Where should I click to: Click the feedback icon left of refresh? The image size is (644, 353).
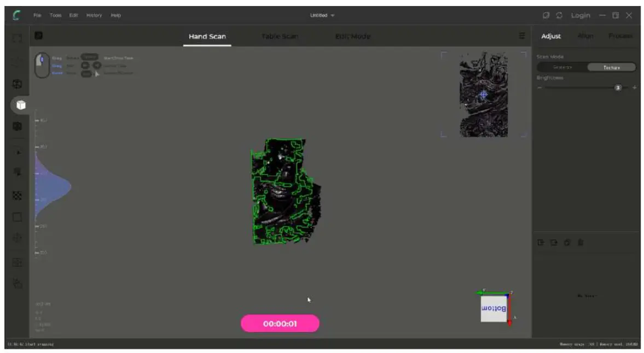[546, 15]
